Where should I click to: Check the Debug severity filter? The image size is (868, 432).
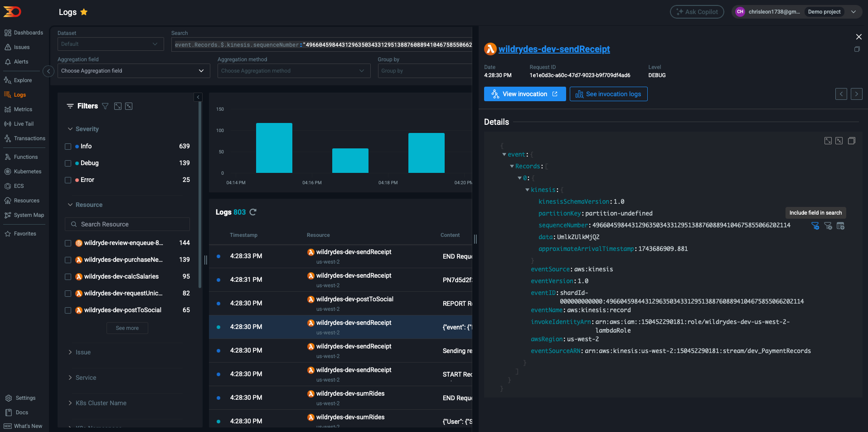(68, 163)
